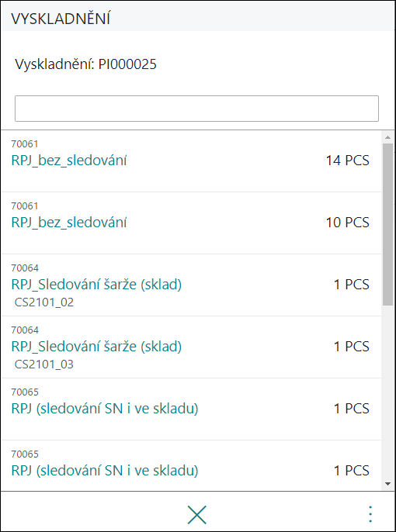396x532 pixels.
Task: Click the scrollbar track below the thumb
Action: point(388,392)
